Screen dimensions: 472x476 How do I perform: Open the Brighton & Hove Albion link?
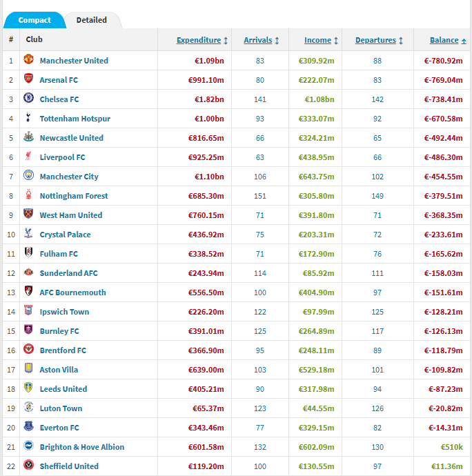(x=82, y=447)
